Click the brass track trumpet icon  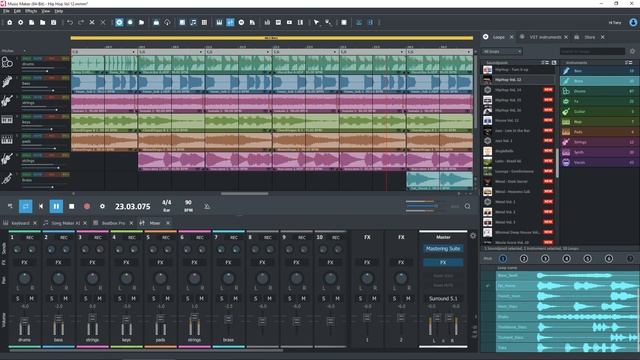coord(7,178)
